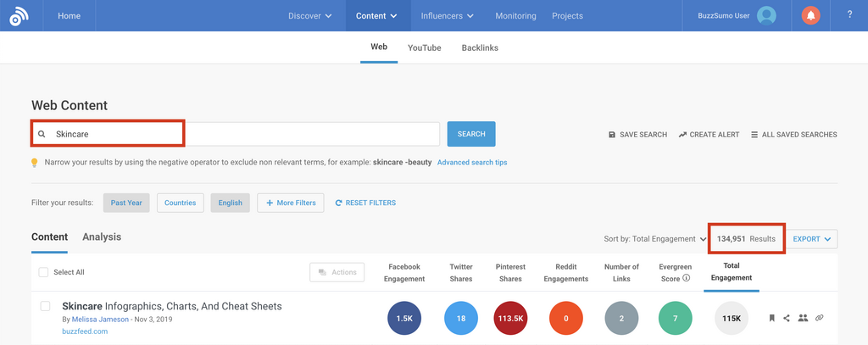This screenshot has width=868, height=345.
Task: Switch to the Analysis tab
Action: click(x=102, y=237)
